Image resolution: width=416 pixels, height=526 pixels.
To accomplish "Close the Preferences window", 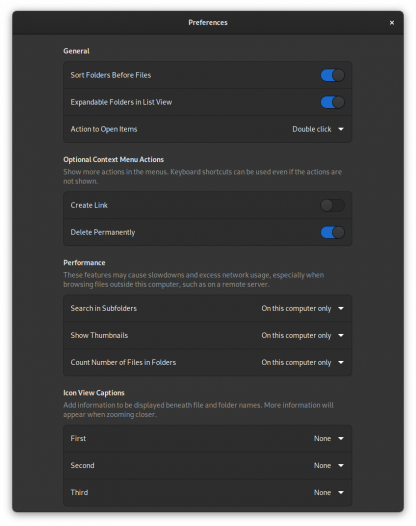I will click(x=392, y=23).
